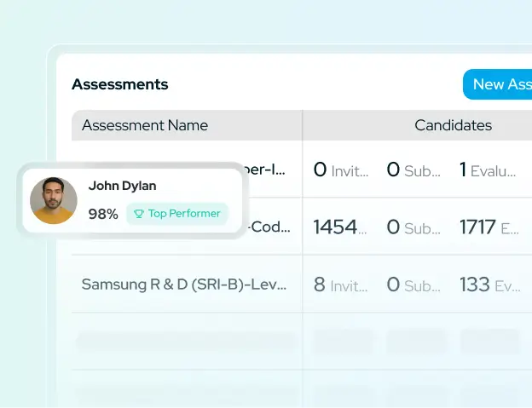This screenshot has height=408, width=532.
Task: Click the Assessment Name column header
Action: (145, 125)
